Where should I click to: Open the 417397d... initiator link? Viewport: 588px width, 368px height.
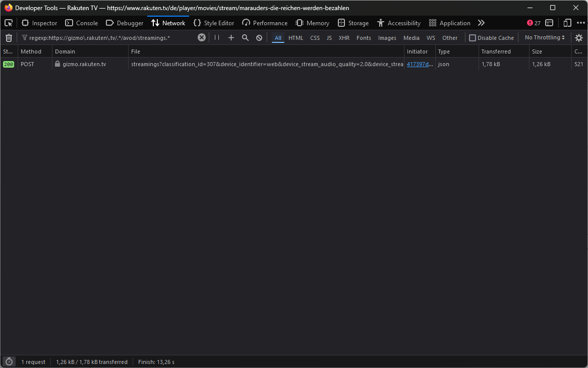tap(420, 64)
